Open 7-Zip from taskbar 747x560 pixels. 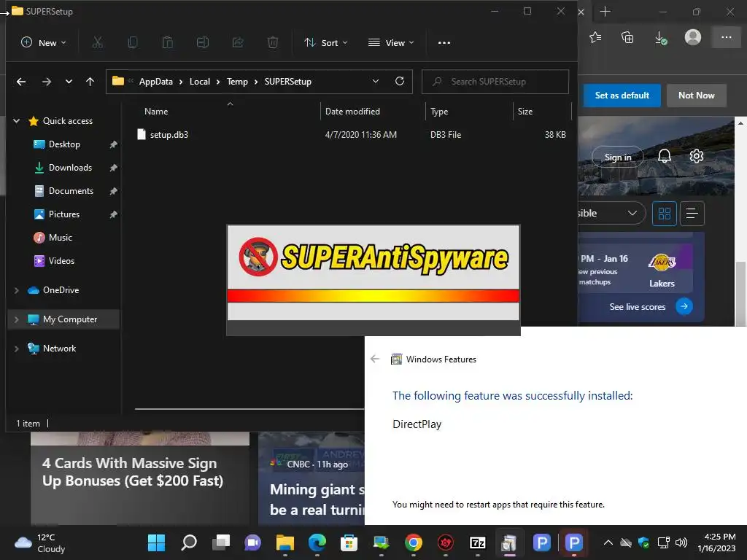click(x=477, y=542)
